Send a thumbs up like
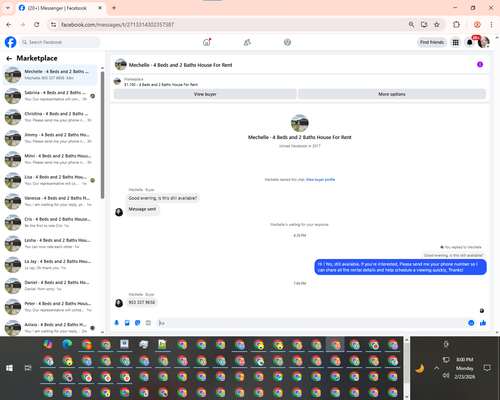The height and width of the screenshot is (400, 500). [483, 323]
